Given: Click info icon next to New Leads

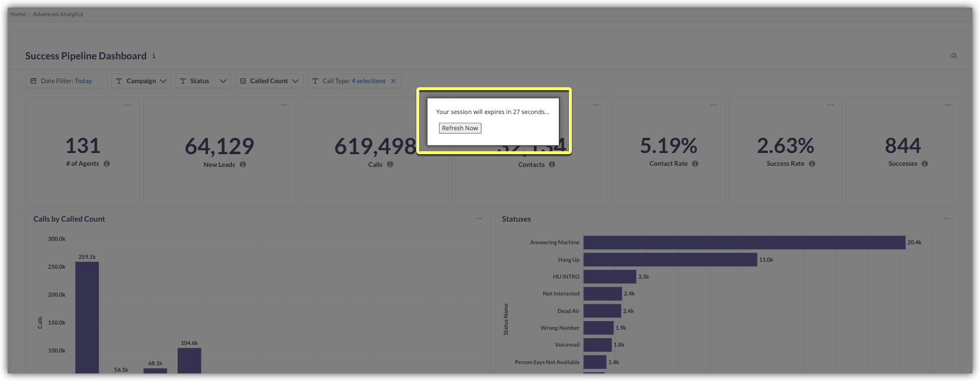Looking at the screenshot, I should 243,165.
